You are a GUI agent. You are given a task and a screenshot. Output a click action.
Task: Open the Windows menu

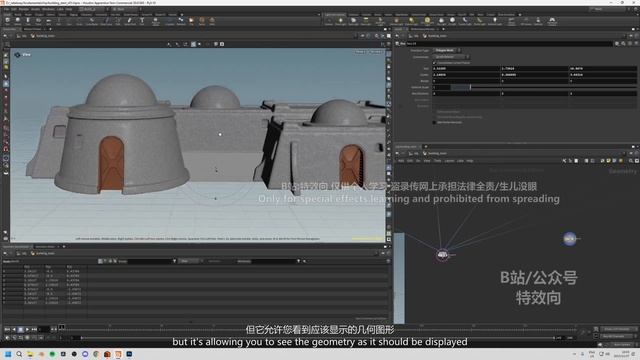point(48,9)
